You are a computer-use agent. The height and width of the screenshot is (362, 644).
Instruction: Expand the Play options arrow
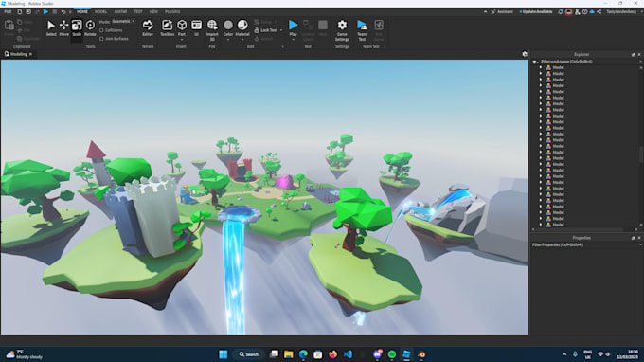[x=293, y=40]
